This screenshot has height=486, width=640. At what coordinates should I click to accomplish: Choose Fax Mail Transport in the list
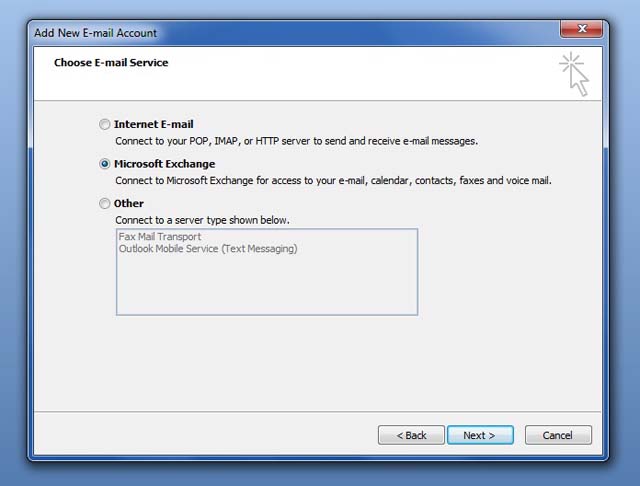tap(160, 236)
